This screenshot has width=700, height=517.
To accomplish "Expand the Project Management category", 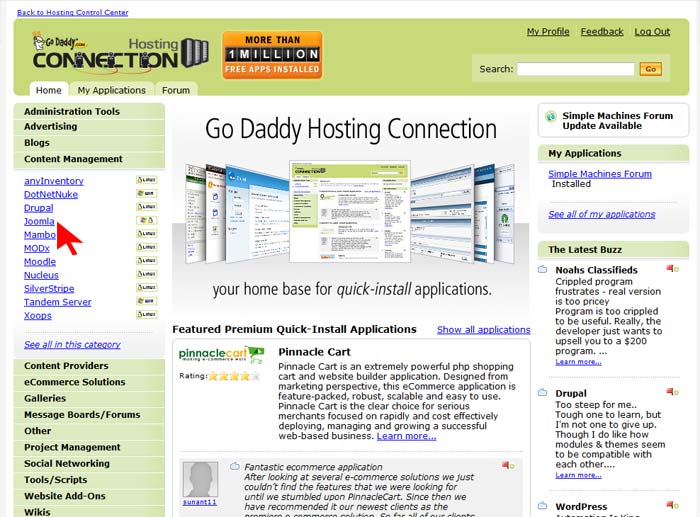I will [89, 447].
